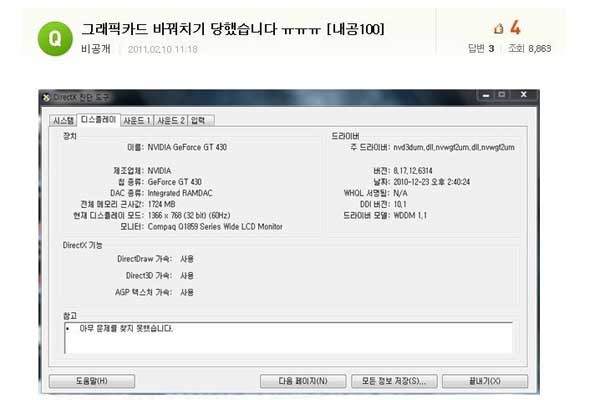Click the 모든 정보 저장(S)... button
The width and height of the screenshot is (600, 400).
pyautogui.click(x=392, y=381)
